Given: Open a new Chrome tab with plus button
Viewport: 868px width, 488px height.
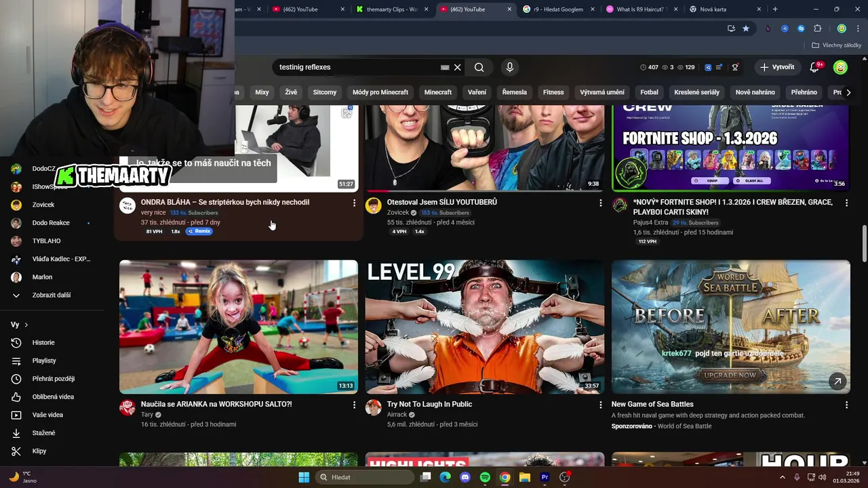Looking at the screenshot, I should tap(775, 9).
